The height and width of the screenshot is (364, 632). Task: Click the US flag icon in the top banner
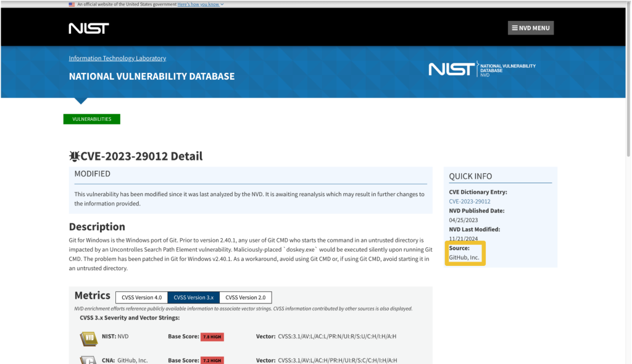click(72, 4)
